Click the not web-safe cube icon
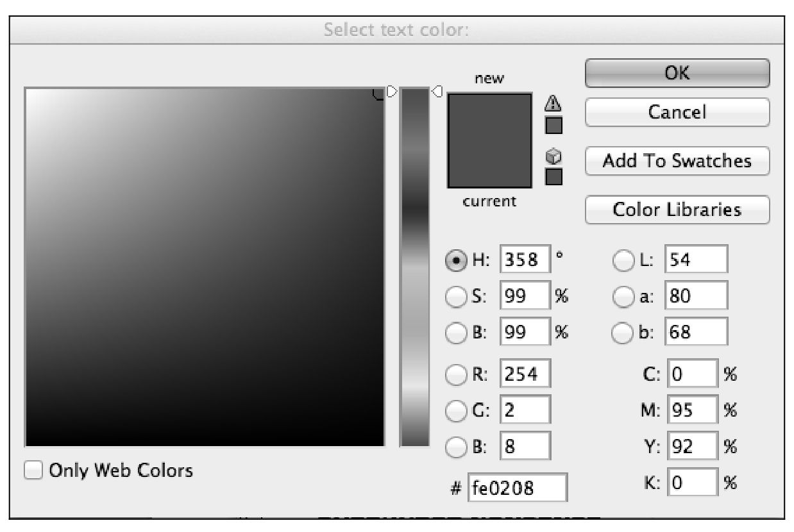This screenshot has width=794, height=532. click(553, 156)
